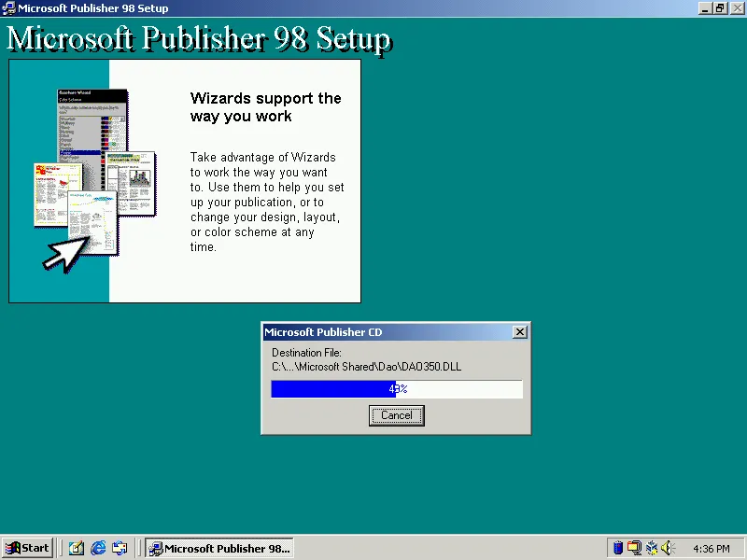
Task: Click the setup window title bar icon
Action: click(x=7, y=8)
